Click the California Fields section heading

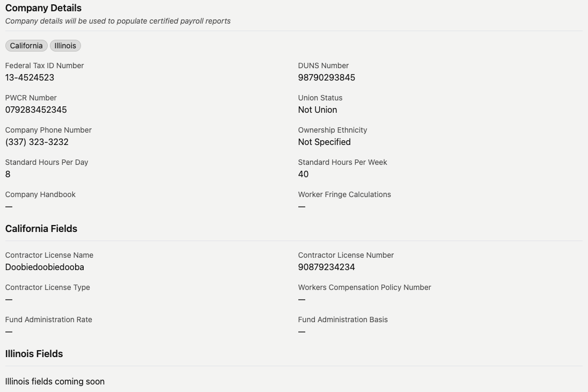coord(41,229)
